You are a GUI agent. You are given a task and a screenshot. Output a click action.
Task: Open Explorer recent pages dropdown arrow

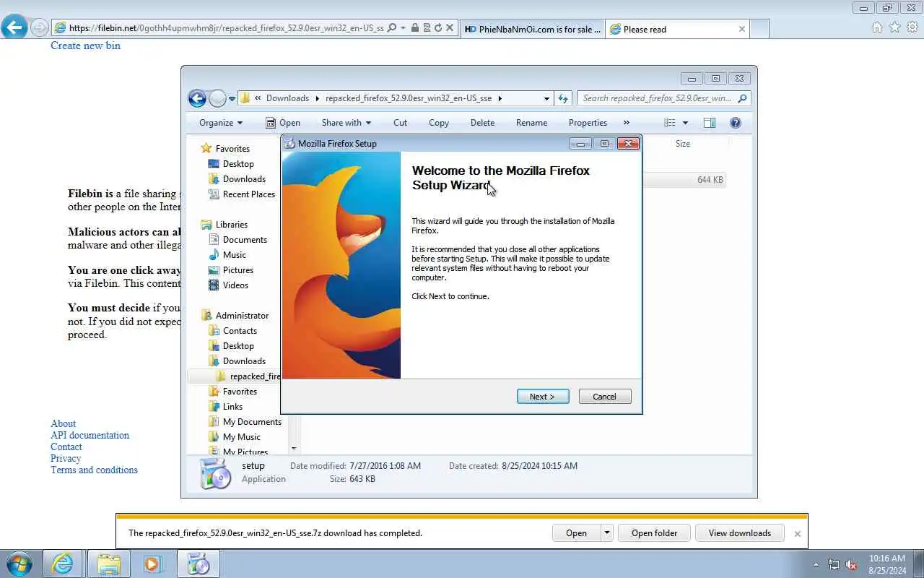coord(232,99)
